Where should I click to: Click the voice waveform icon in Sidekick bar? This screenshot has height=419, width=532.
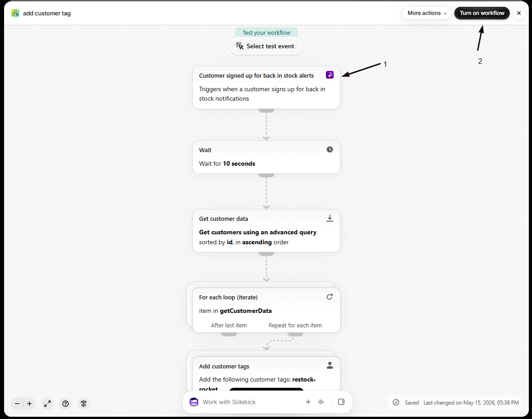[321, 402]
